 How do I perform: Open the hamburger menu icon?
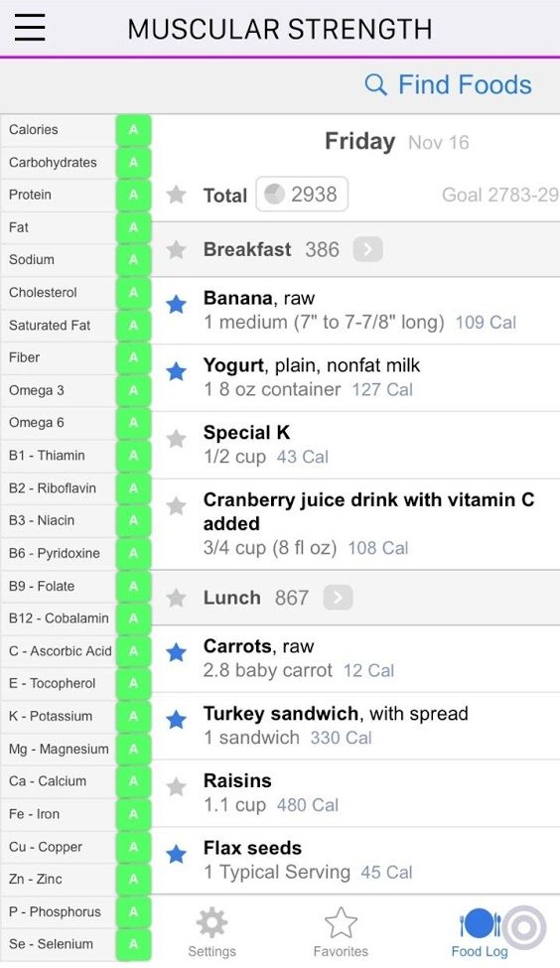pyautogui.click(x=29, y=28)
